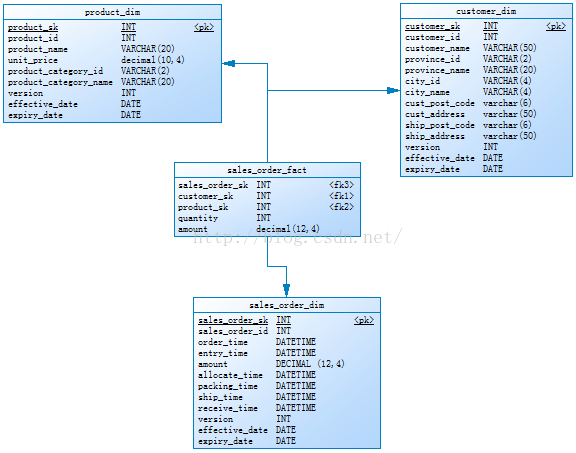
Task: Select the arrowhead pointing to sales_order_dim
Action: pos(287,290)
